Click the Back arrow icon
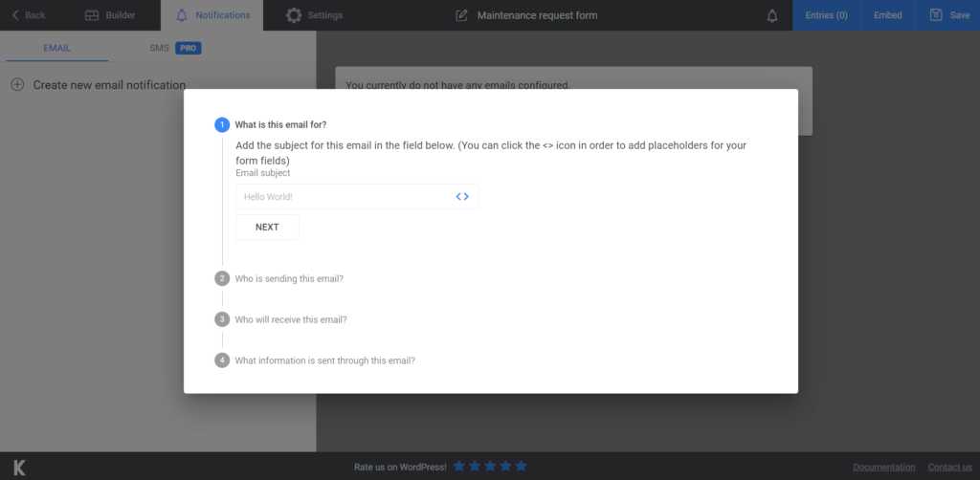980x480 pixels. [x=15, y=15]
